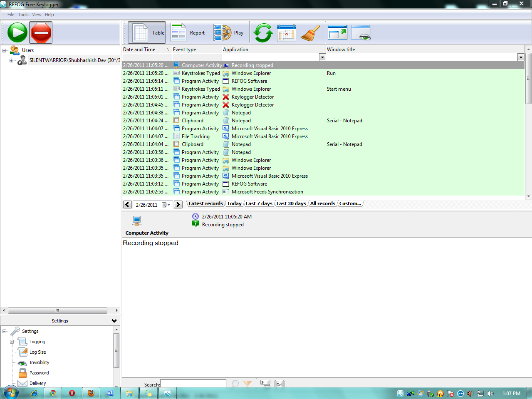Screen dimensions: 532x399
Task: Click the orange funnel filter icon
Action: point(247,384)
